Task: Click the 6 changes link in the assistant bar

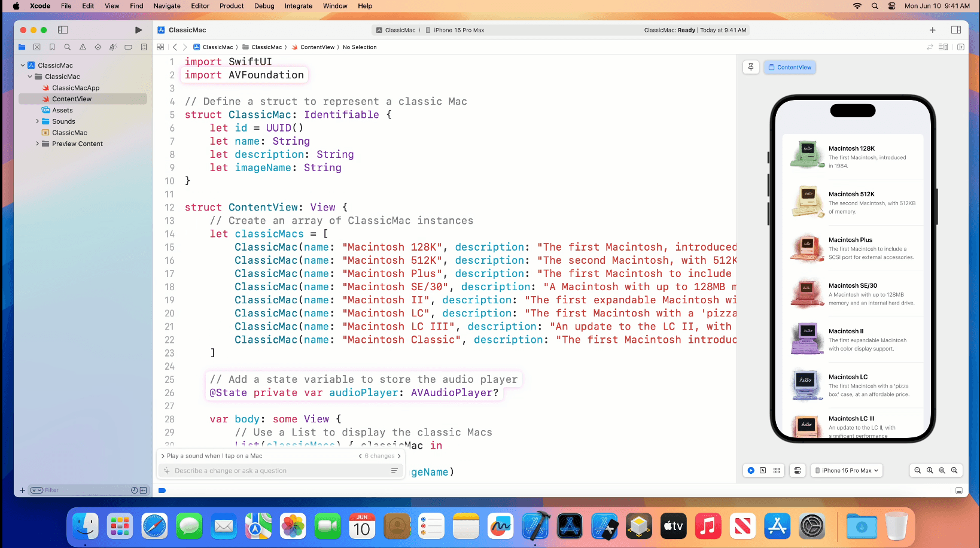Action: pyautogui.click(x=379, y=455)
